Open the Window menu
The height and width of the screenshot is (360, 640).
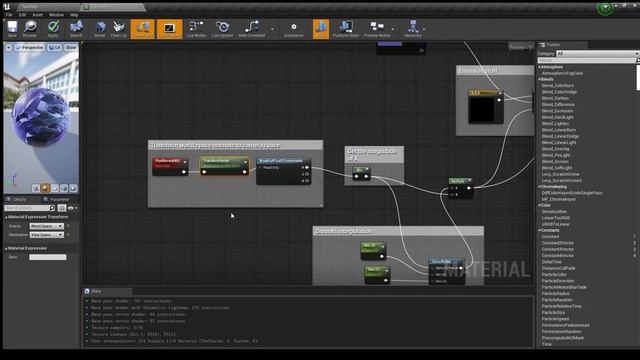pos(56,15)
